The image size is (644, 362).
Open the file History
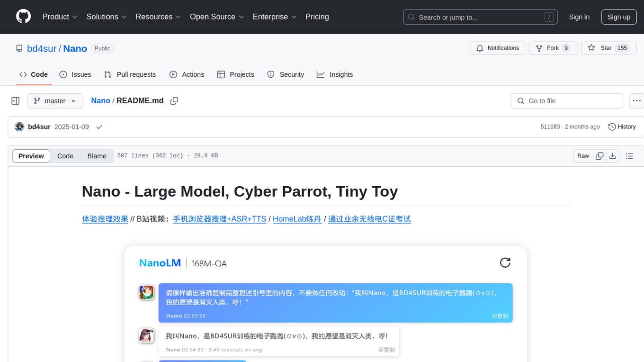pos(622,127)
